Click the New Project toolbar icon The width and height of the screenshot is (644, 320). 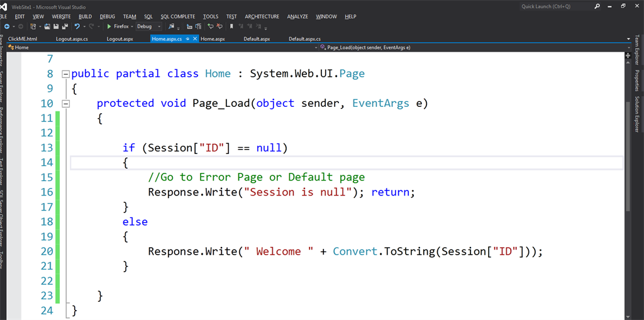(33, 26)
